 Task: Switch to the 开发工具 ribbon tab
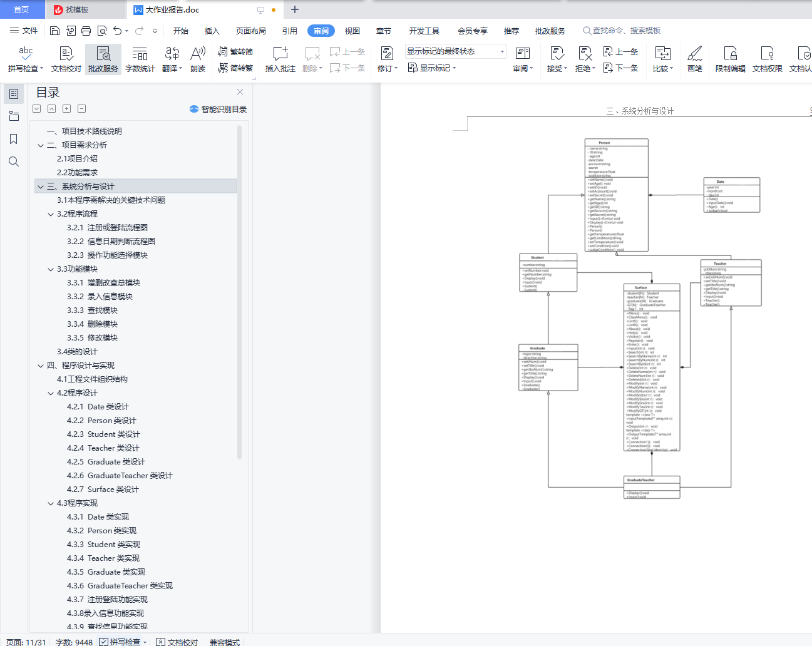[x=424, y=31]
